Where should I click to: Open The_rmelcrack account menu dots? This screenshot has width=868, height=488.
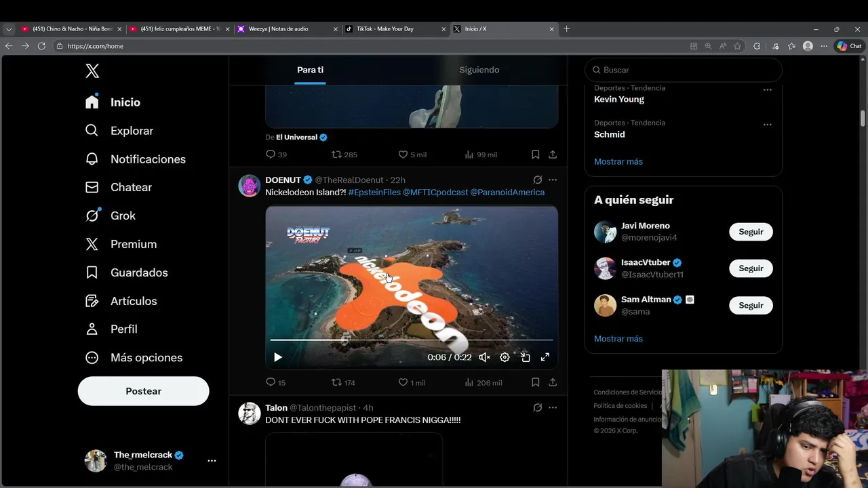(x=212, y=461)
